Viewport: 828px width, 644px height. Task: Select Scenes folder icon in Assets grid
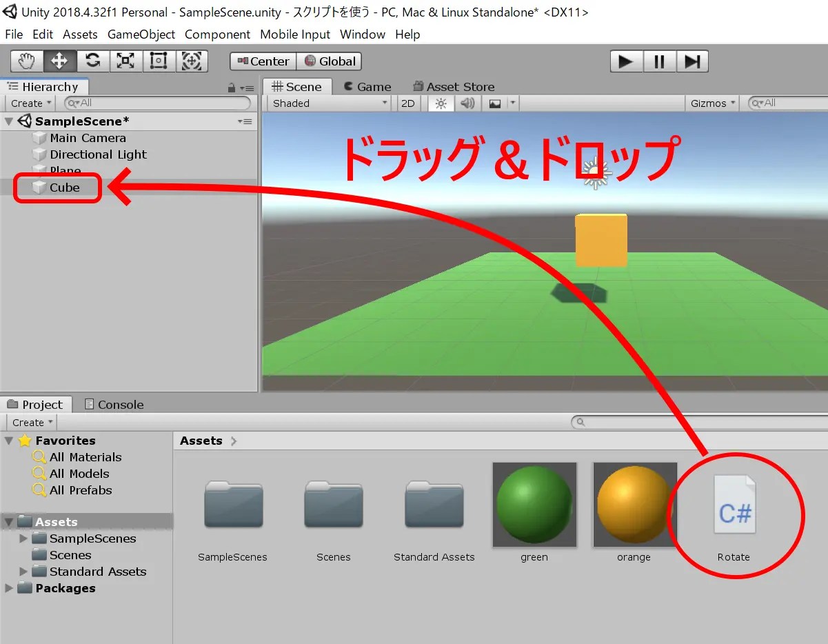click(x=334, y=504)
